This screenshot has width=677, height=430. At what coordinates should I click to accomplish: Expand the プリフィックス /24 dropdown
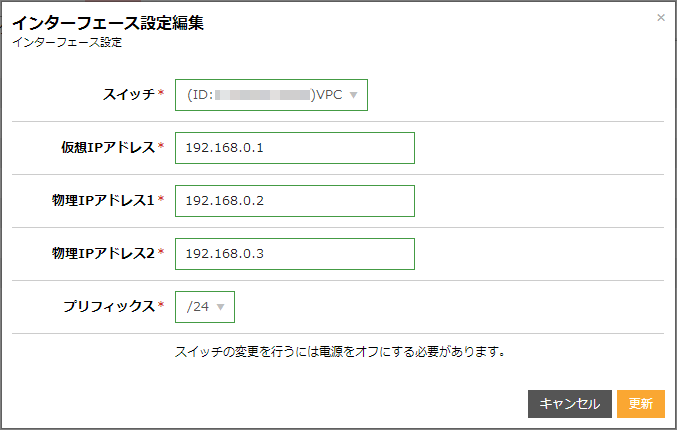tap(204, 307)
